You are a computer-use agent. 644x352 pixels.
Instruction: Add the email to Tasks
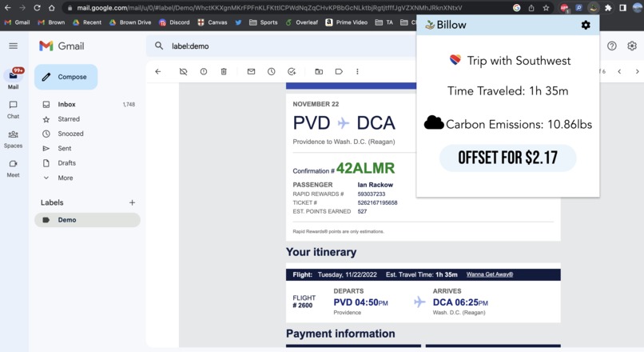[x=292, y=71]
